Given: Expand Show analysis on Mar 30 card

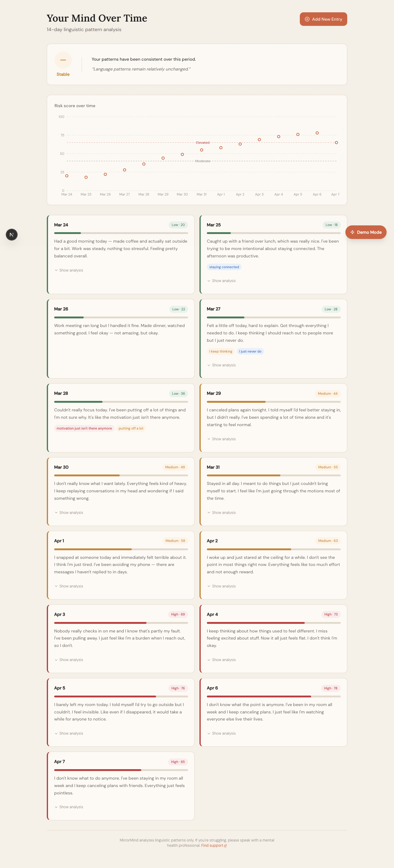Looking at the screenshot, I should pos(69,512).
